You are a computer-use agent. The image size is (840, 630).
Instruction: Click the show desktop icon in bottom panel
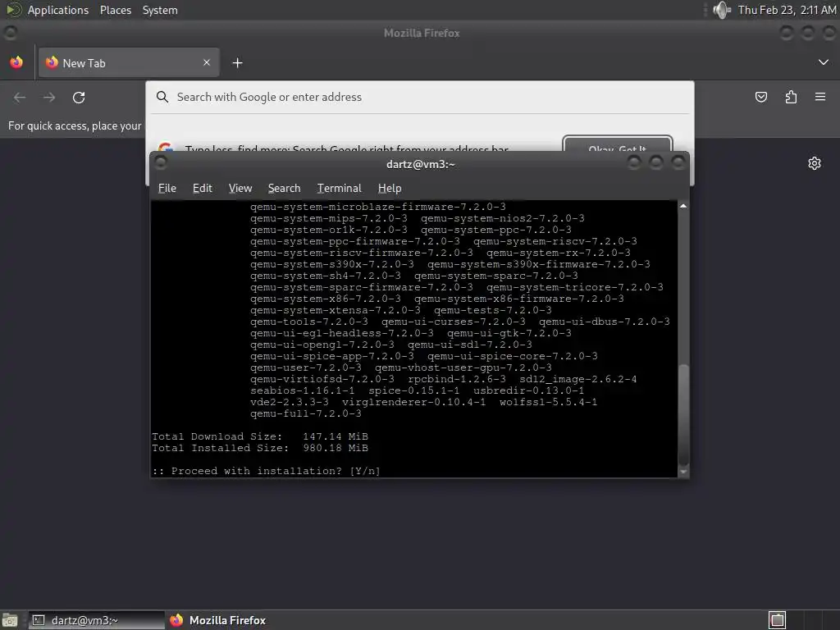(x=10, y=620)
